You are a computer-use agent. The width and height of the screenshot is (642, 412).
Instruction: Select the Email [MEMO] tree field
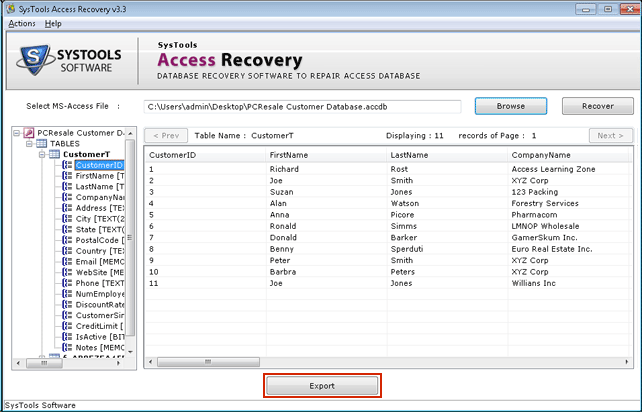tap(100, 262)
